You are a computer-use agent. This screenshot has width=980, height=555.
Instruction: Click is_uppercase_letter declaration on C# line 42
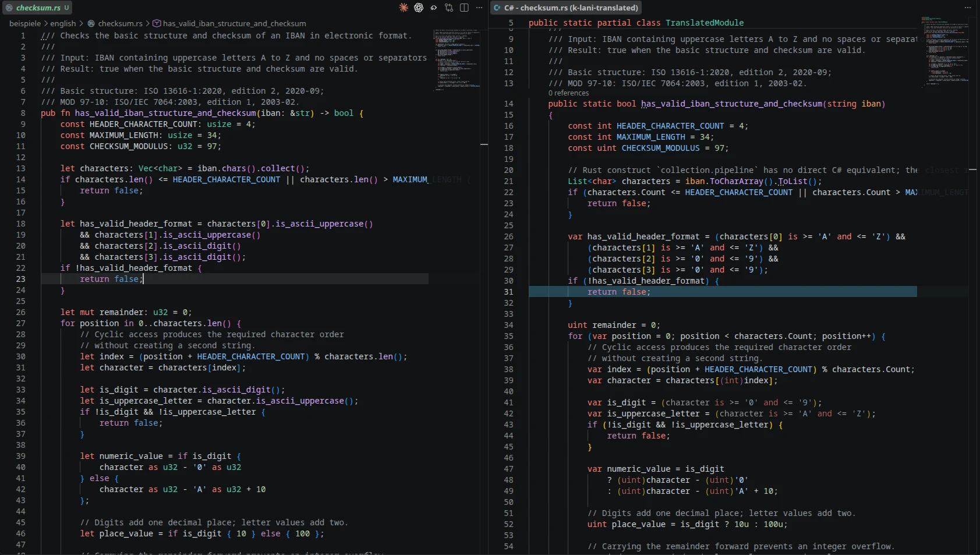click(653, 413)
